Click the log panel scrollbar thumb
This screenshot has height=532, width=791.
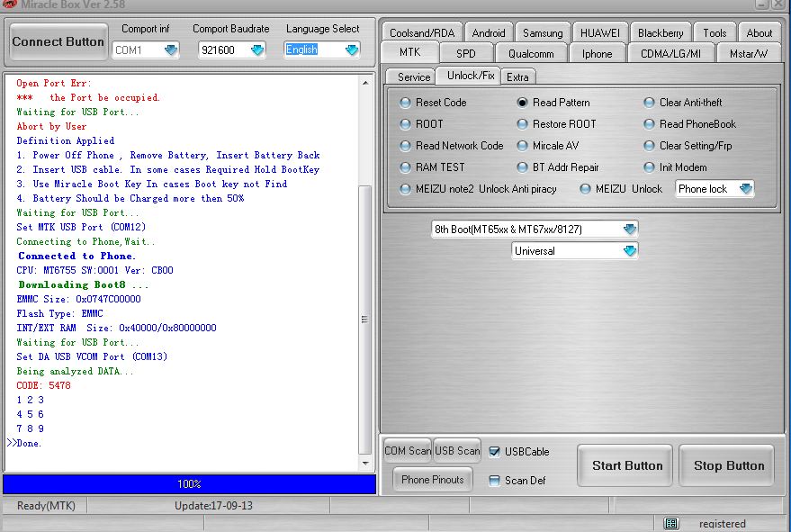pos(364,320)
